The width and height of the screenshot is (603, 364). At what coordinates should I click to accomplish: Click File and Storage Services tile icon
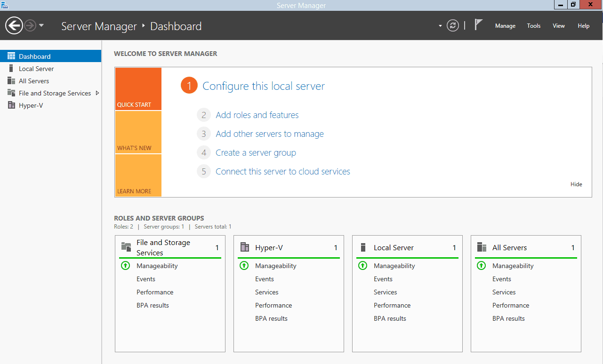click(126, 247)
